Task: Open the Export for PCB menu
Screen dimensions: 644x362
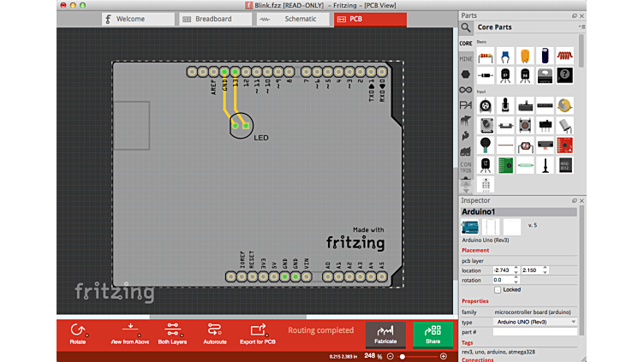Action: pyautogui.click(x=258, y=332)
